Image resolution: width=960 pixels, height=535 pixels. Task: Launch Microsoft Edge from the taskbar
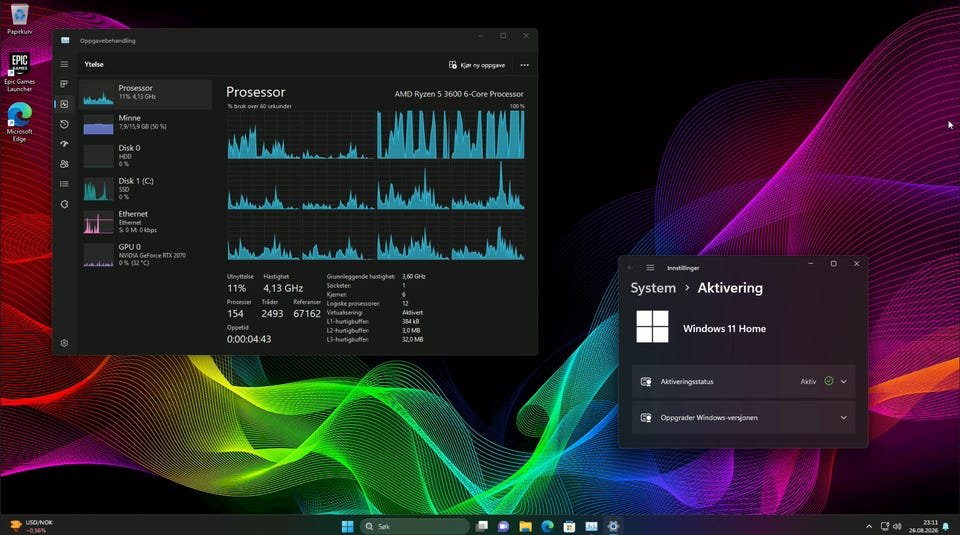coord(547,526)
